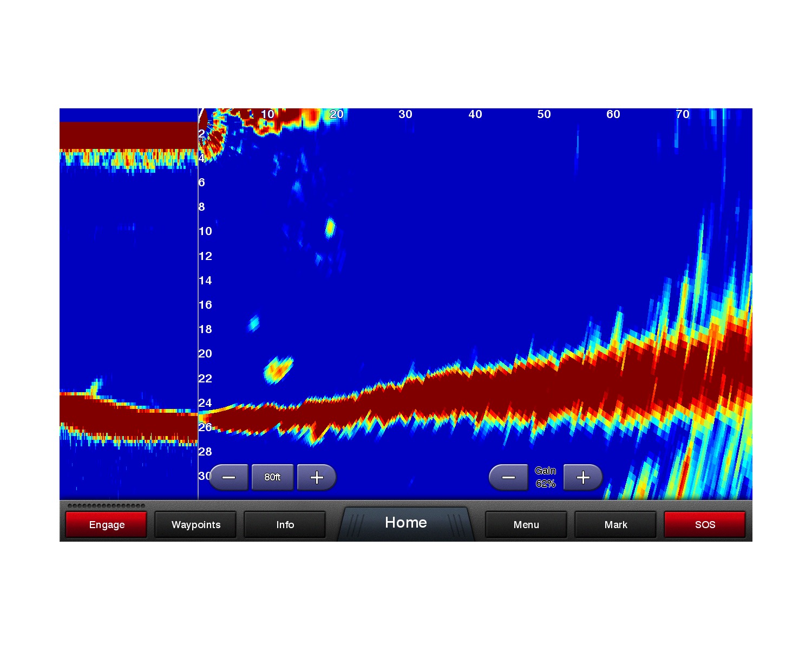
Task: Activate the red SOS button
Action: coord(704,524)
